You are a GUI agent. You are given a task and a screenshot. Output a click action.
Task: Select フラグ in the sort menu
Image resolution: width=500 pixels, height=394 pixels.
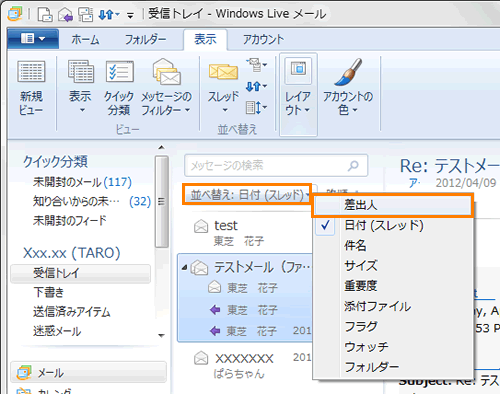click(x=393, y=326)
